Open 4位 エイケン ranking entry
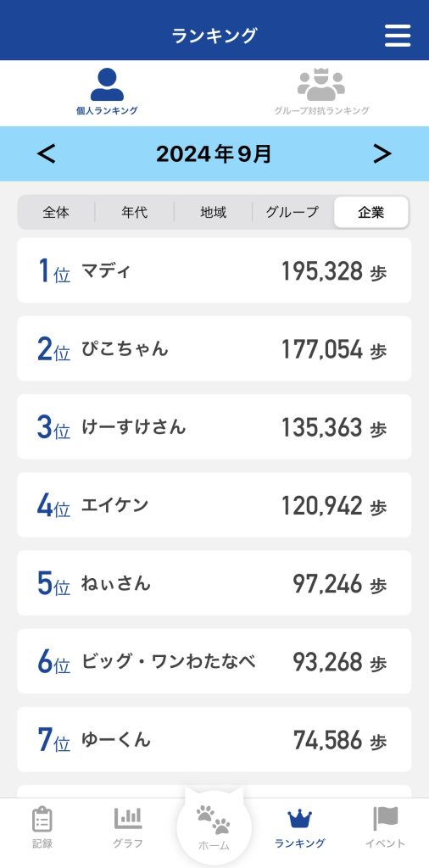The height and width of the screenshot is (868, 429). [x=214, y=505]
